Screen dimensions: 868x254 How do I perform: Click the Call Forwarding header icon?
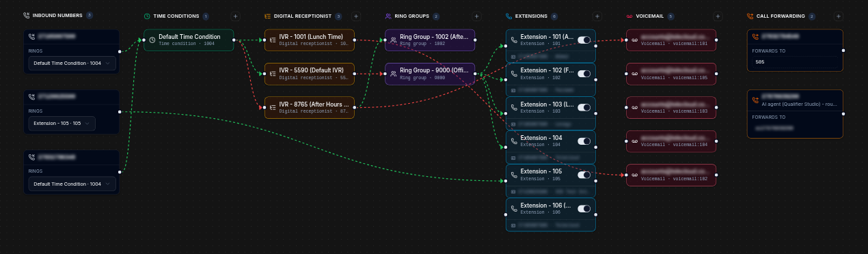(750, 16)
